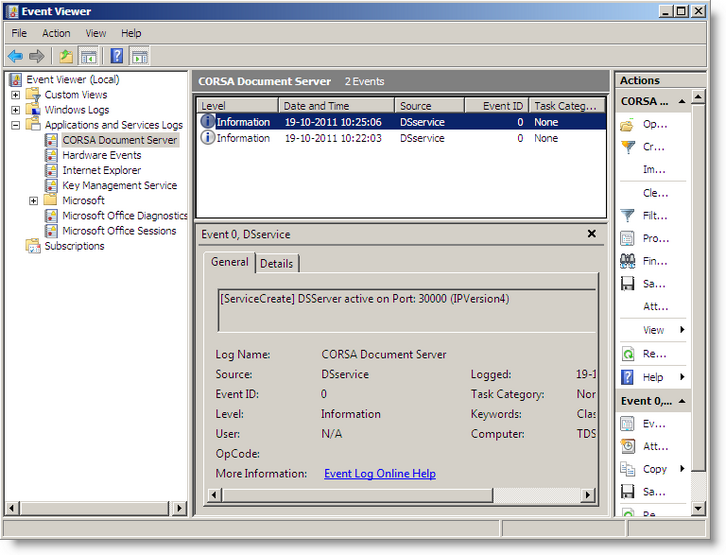The height and width of the screenshot is (555, 726).
Task: Select Key Management Service log
Action: [119, 186]
